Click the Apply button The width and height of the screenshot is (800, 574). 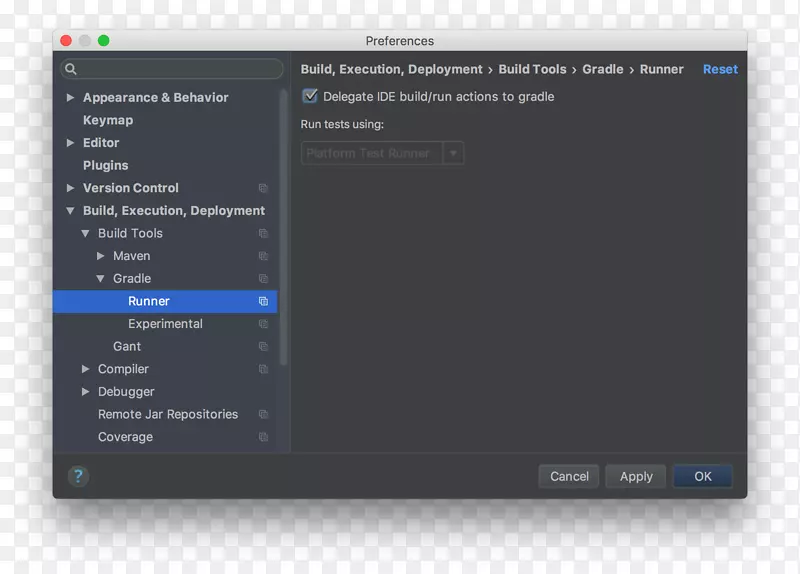(636, 477)
